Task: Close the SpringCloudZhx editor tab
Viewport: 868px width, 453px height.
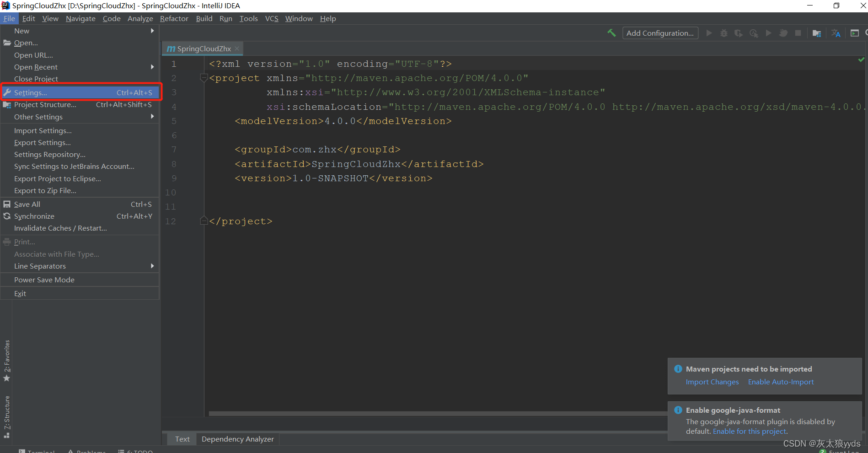Action: tap(237, 49)
